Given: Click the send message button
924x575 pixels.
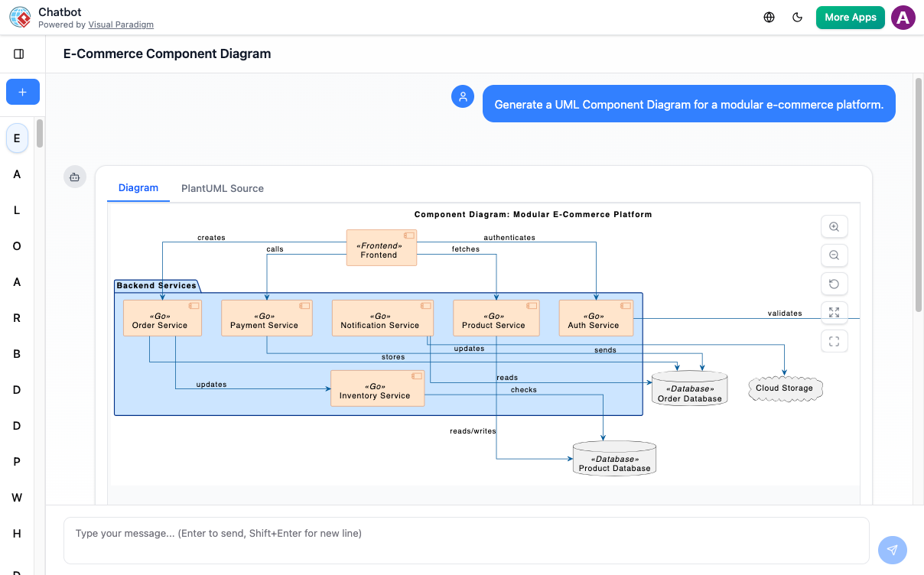Looking at the screenshot, I should coord(892,550).
